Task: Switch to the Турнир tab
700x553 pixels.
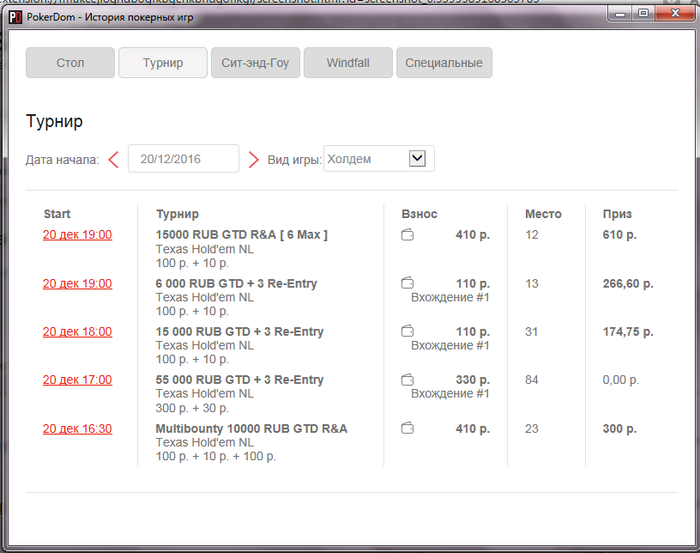Action: coord(163,63)
